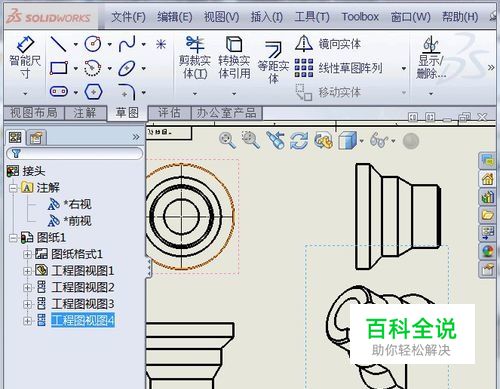Click the Rotate/Rebuild view arrows icon
This screenshot has width=500, height=389.
point(299,141)
